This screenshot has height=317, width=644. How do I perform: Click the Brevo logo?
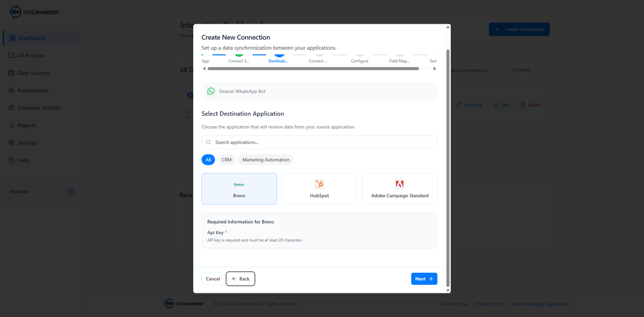pyautogui.click(x=239, y=184)
